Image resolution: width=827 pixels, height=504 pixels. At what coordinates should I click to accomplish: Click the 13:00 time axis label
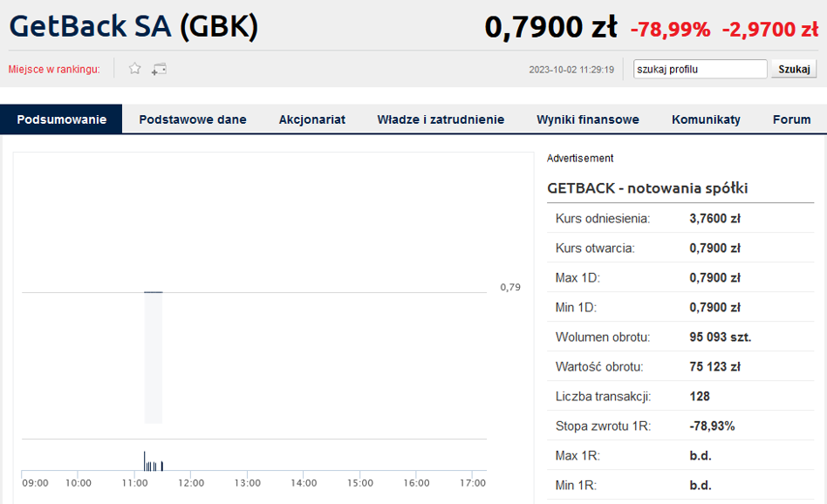coord(248,483)
